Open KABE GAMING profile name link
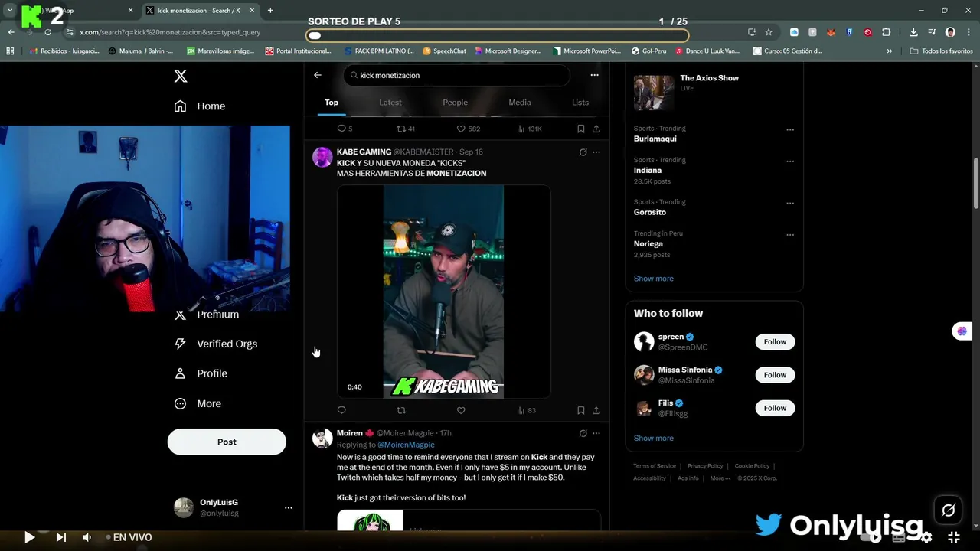This screenshot has width=980, height=551. (x=364, y=152)
